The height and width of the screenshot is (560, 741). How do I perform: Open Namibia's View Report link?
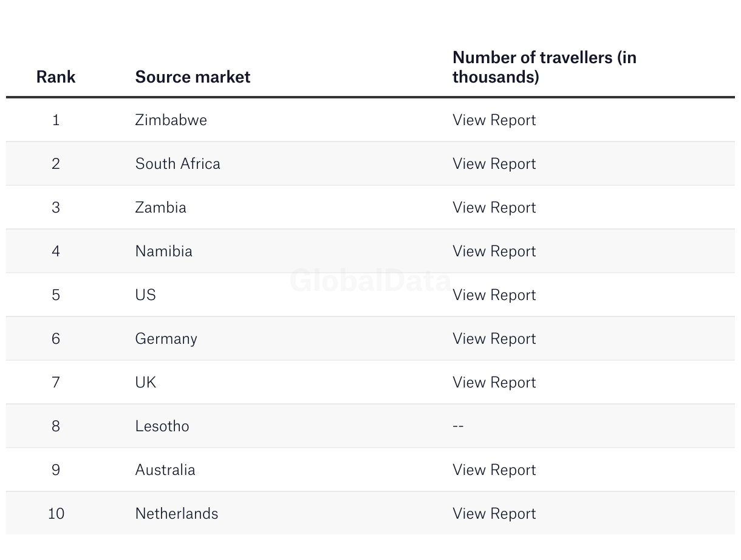click(x=494, y=251)
